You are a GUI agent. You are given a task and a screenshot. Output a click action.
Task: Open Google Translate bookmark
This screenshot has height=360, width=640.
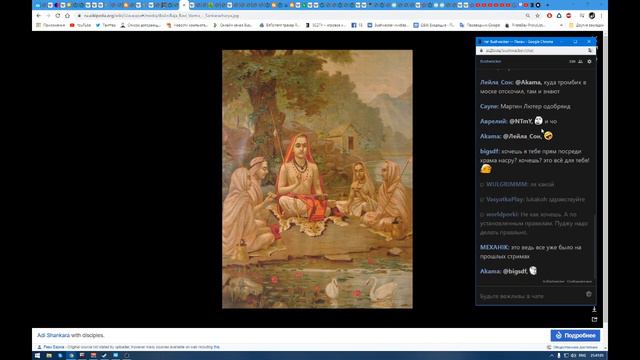tap(480, 25)
